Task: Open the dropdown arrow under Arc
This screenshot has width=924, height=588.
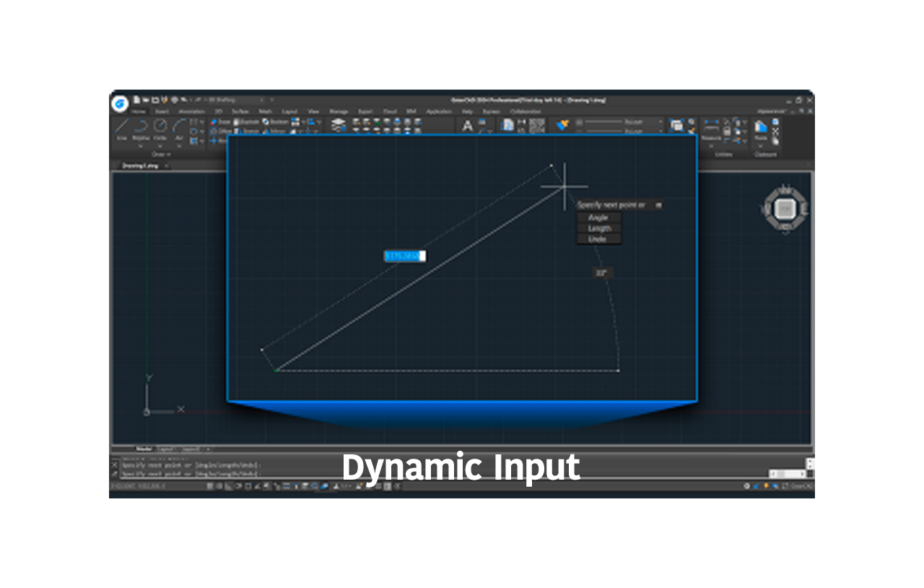Action: [x=179, y=146]
